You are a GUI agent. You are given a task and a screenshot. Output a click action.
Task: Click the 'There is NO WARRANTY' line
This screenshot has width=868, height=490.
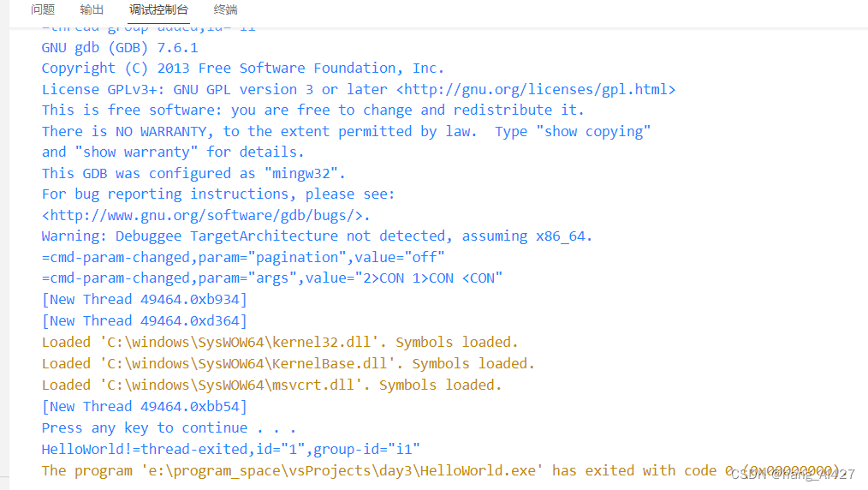coord(346,131)
